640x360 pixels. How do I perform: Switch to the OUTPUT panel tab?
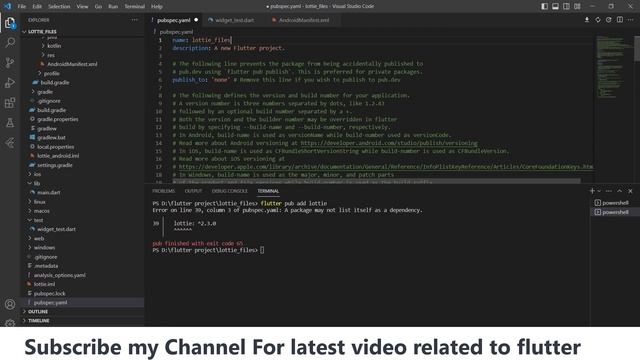pyautogui.click(x=193, y=191)
